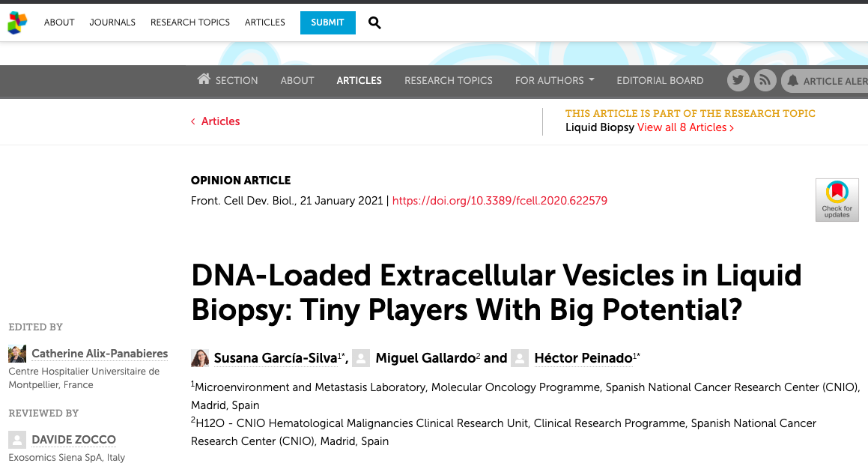Click the Frontiers colorful cube logo
This screenshot has height=469, width=868.
17,22
